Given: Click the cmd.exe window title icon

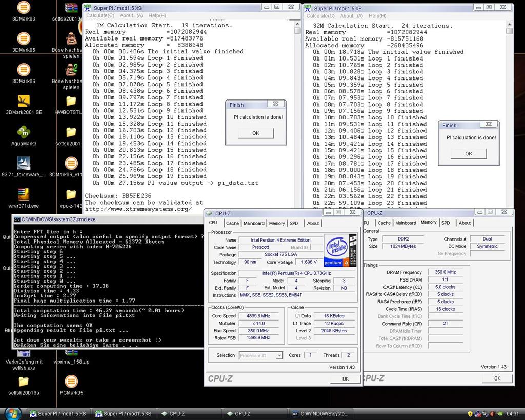Looking at the screenshot, I should pyautogui.click(x=17, y=219).
